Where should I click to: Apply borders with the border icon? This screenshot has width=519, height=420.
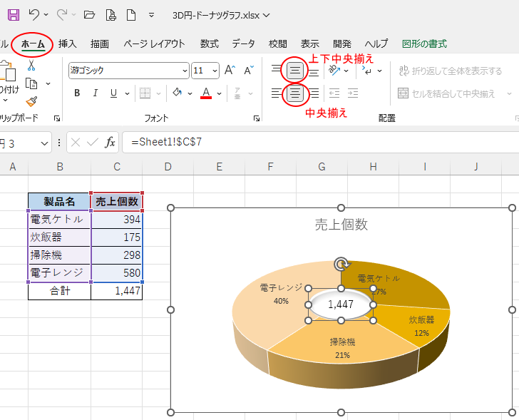click(145, 93)
